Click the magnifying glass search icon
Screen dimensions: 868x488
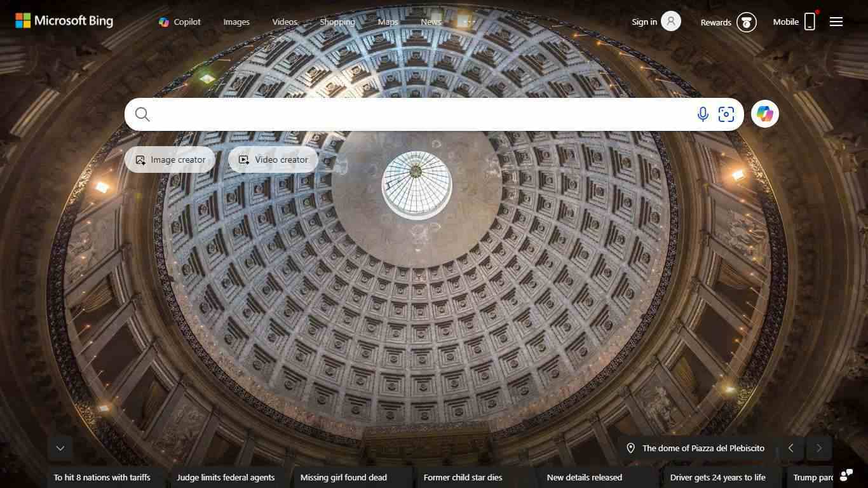pyautogui.click(x=142, y=114)
